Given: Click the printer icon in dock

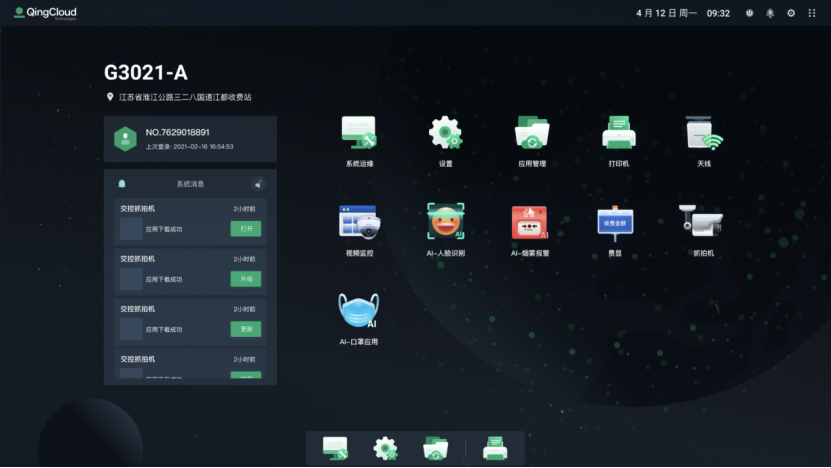Looking at the screenshot, I should click(495, 448).
